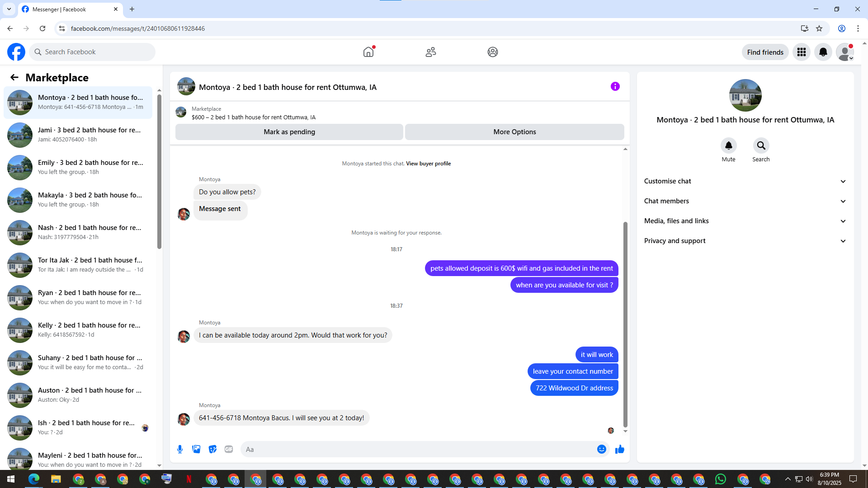Expand Chat members section
The width and height of the screenshot is (868, 488).
coord(745,201)
